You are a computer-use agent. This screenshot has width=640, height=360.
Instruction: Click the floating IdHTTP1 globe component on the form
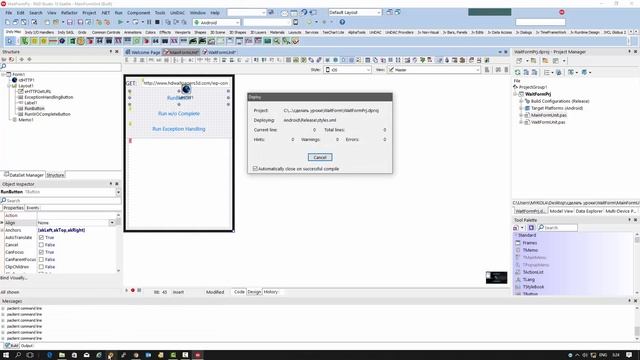tap(186, 89)
